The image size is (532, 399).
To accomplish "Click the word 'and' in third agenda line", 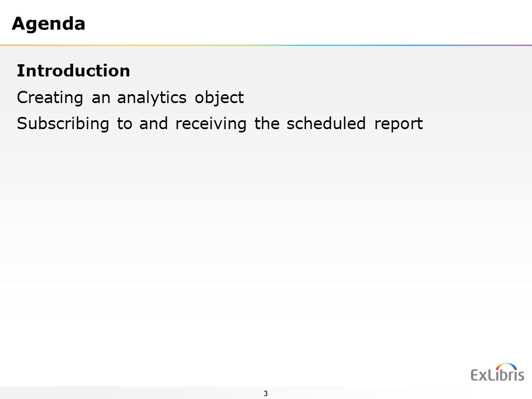I will point(154,123).
